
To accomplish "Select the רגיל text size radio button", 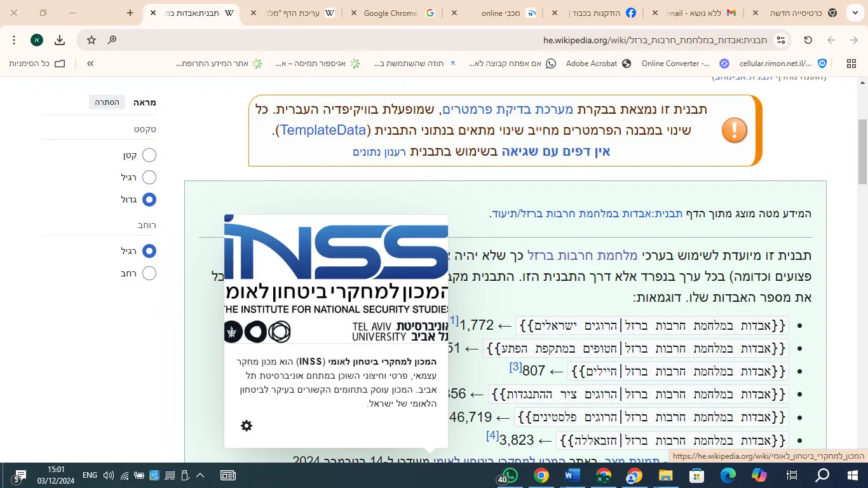I will (x=149, y=177).
